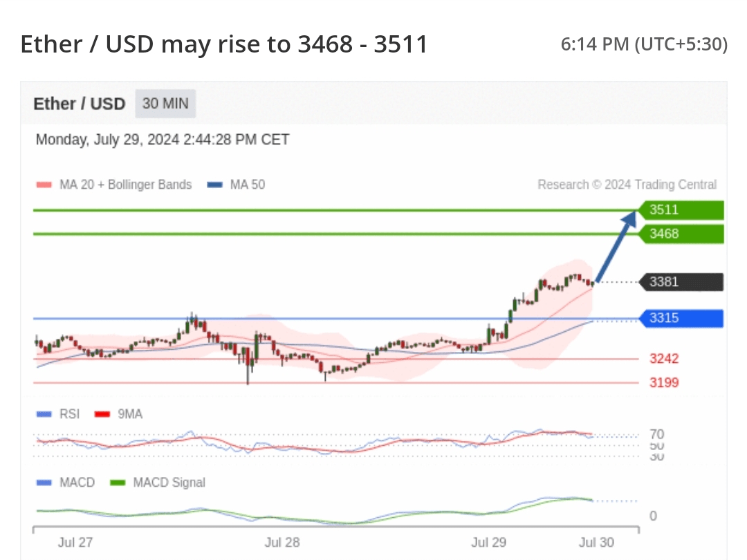Image resolution: width=747 pixels, height=560 pixels.
Task: Click the 30 MIN timeframe badge
Action: (x=165, y=104)
